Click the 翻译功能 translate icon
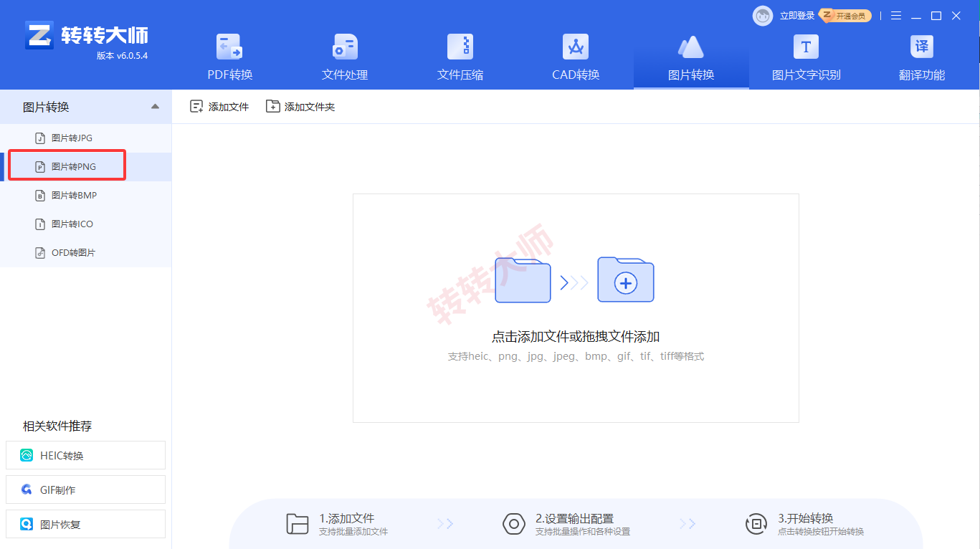The width and height of the screenshot is (980, 549). click(922, 47)
